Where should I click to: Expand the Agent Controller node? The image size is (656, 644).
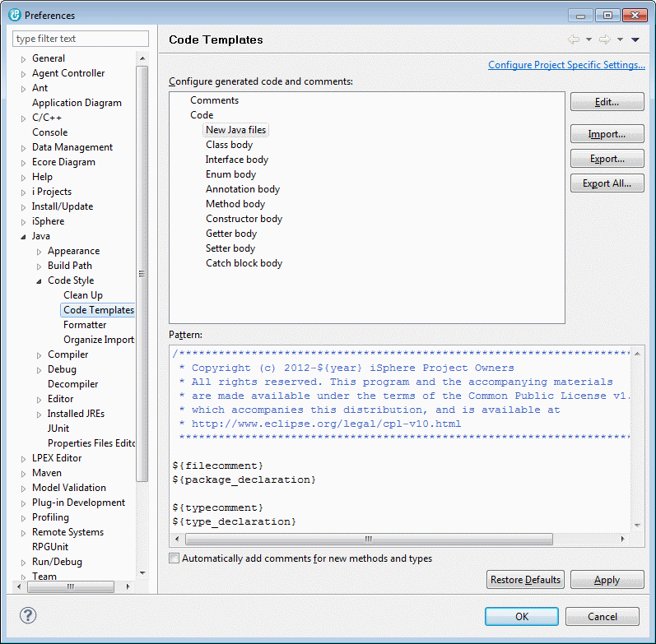23,74
